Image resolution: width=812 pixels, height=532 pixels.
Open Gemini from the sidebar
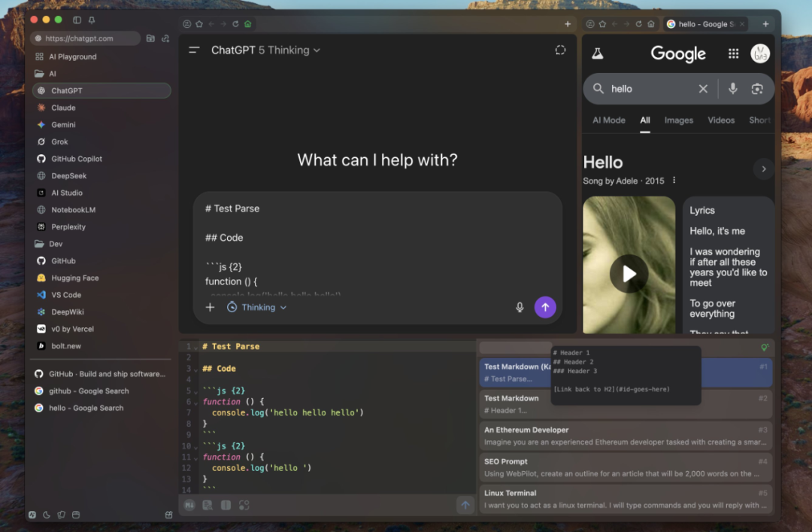101,124
